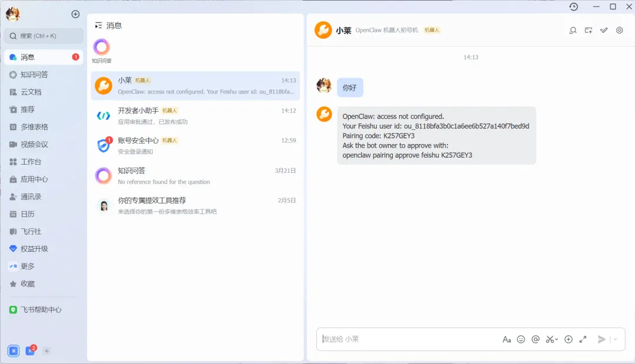Open the emoji picker
Image resolution: width=635 pixels, height=364 pixels.
coord(521,339)
